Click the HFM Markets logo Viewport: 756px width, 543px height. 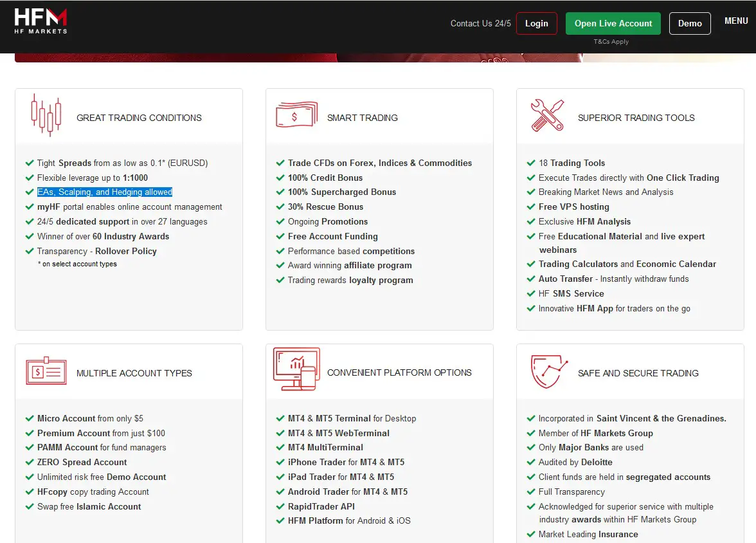pos(40,21)
